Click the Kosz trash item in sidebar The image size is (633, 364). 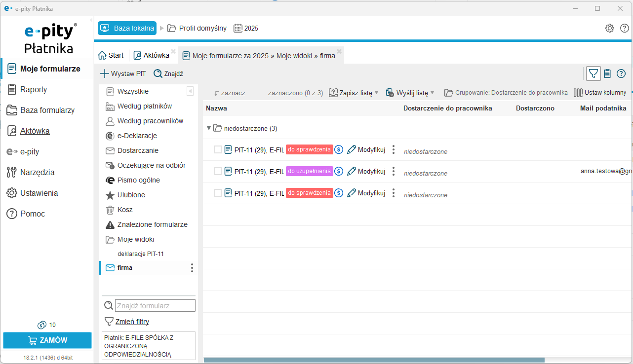tap(125, 210)
